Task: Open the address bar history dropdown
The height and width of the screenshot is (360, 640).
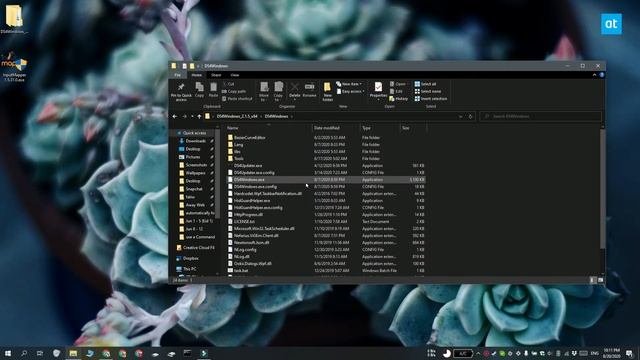Action: (x=460, y=116)
